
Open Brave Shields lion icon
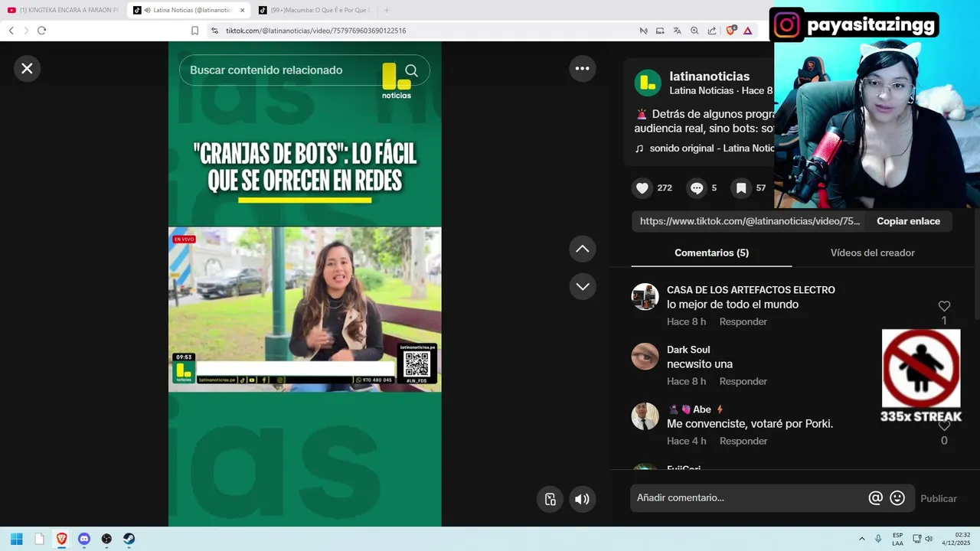[x=731, y=31]
